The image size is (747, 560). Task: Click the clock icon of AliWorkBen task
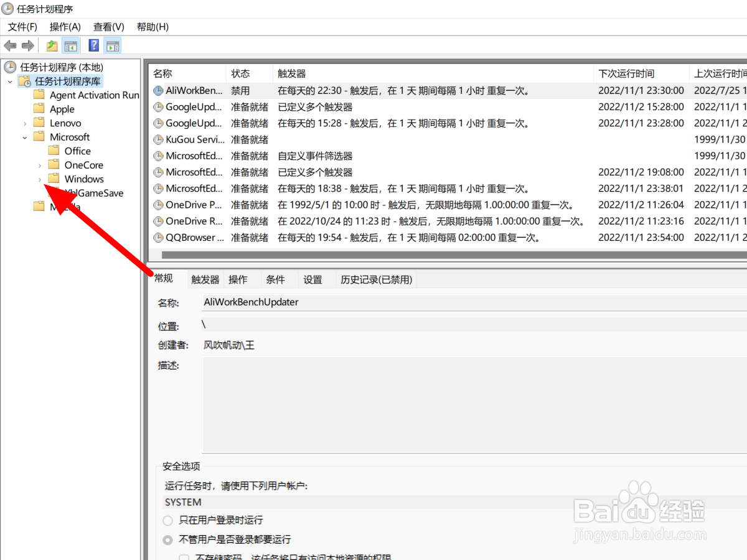[x=159, y=91]
